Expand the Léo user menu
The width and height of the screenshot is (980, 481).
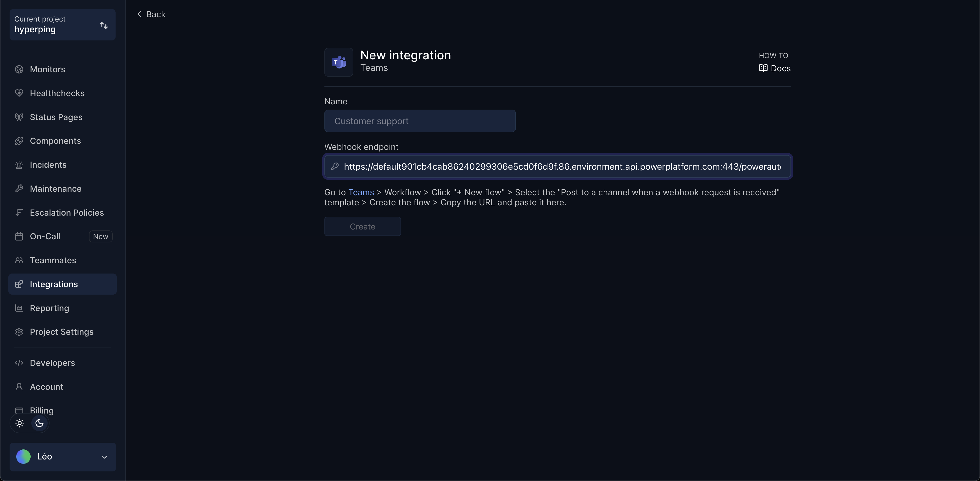(x=62, y=457)
